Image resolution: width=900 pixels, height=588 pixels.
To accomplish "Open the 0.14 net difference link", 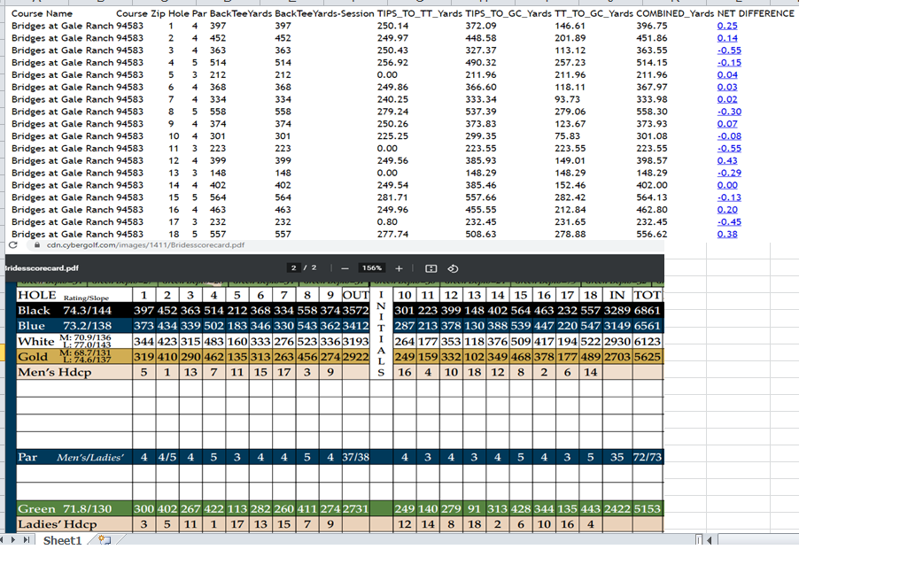I will pyautogui.click(x=727, y=38).
